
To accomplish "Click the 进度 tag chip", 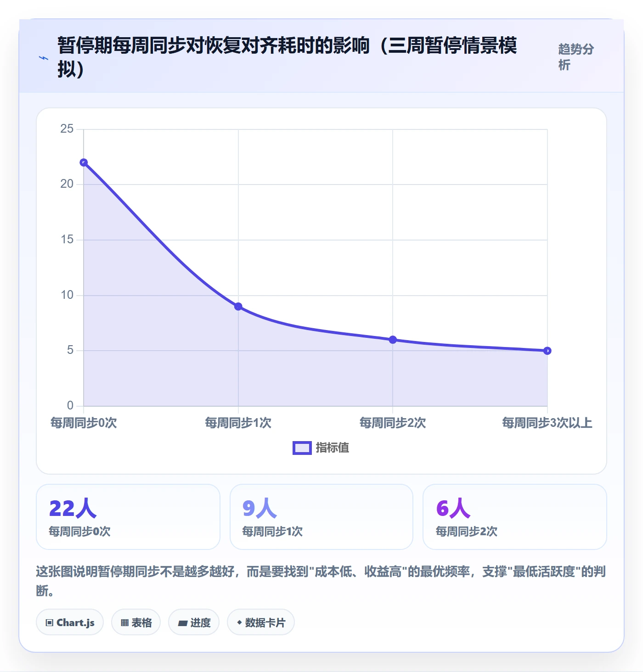I will [x=194, y=622].
